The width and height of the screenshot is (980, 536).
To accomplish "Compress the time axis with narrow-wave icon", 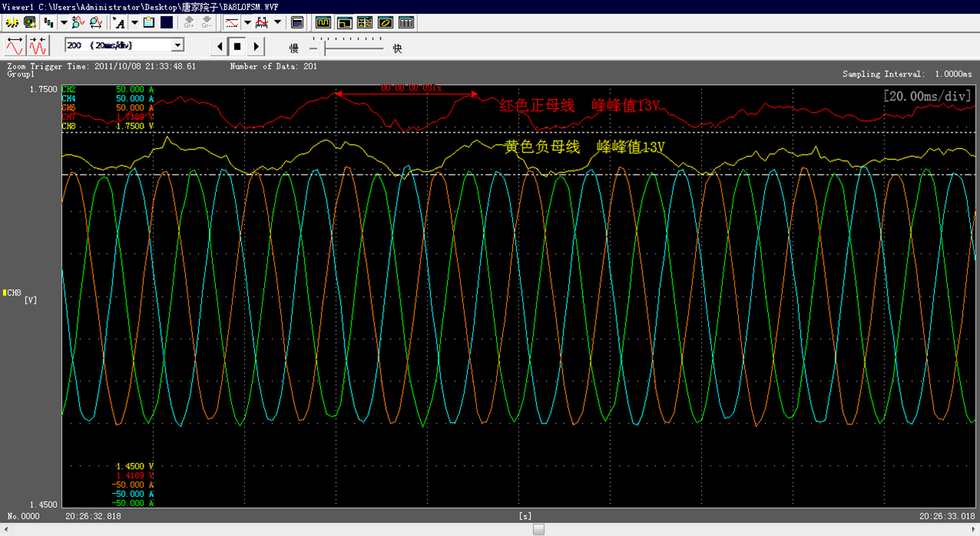I will [38, 47].
